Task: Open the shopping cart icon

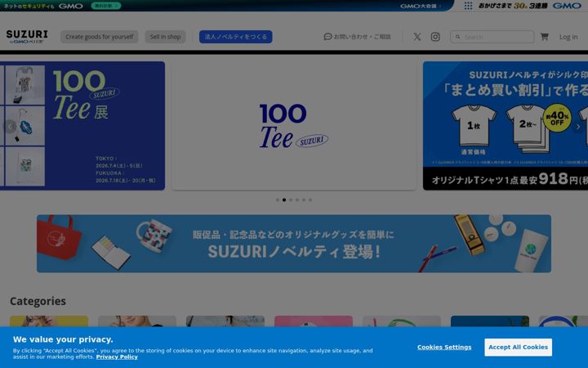Action: click(544, 37)
